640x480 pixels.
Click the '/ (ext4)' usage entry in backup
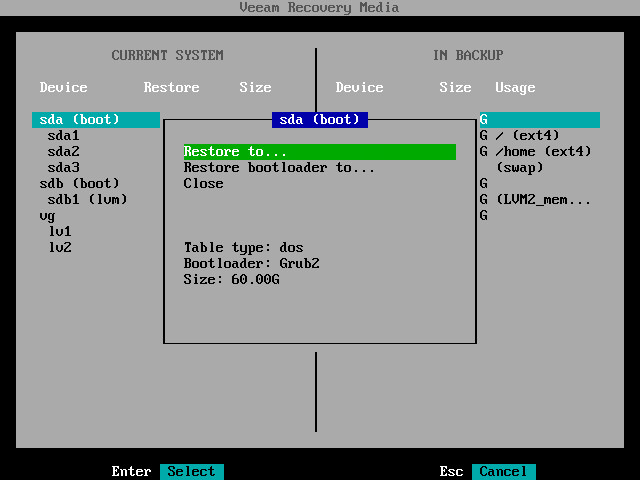coord(527,136)
